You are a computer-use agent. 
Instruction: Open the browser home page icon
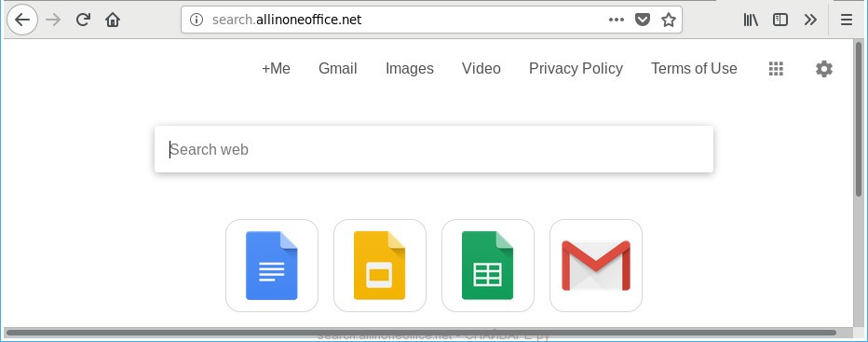(x=113, y=20)
